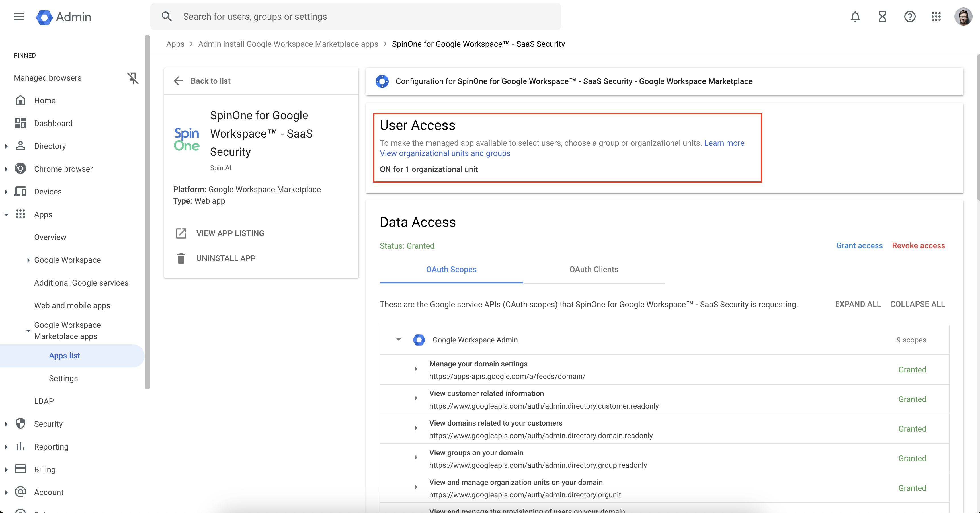Open the Google apps grid launcher
The image size is (980, 513).
point(936,16)
